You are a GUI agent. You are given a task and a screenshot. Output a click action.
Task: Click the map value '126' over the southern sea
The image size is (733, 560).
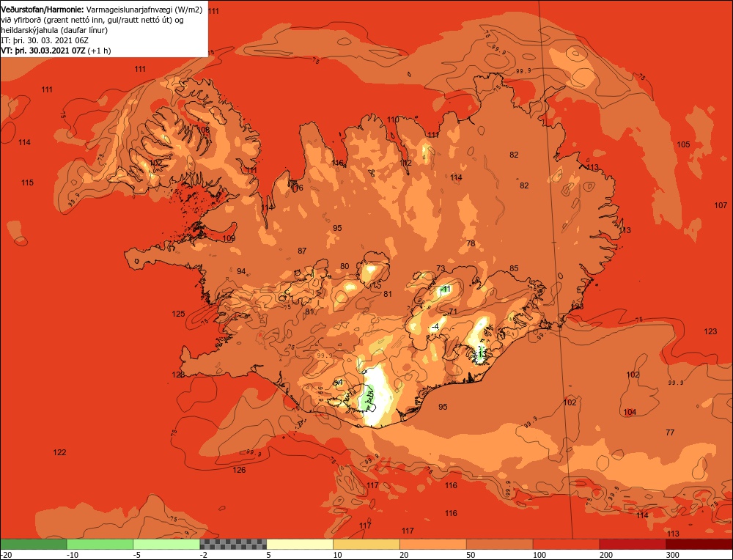tap(239, 470)
